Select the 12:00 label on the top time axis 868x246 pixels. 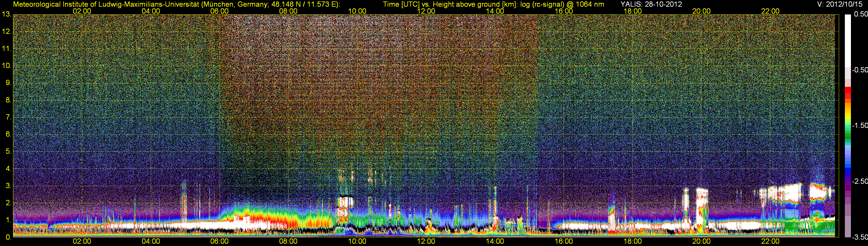coord(426,11)
